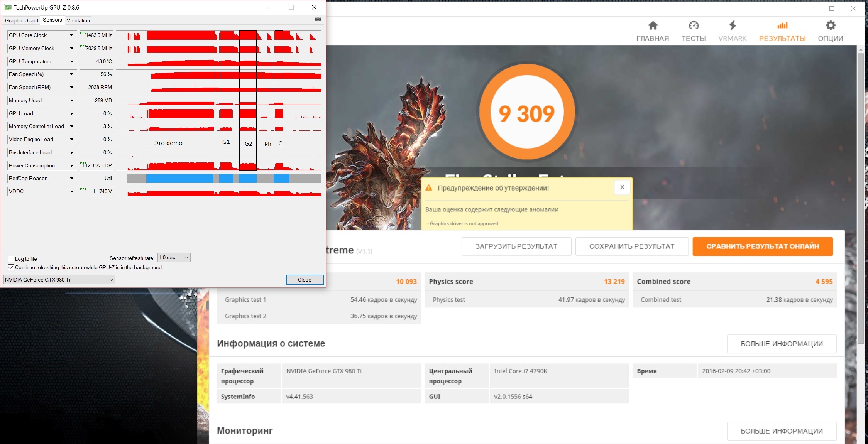Open the sensor refresh rate combo box
The width and height of the screenshot is (868, 444).
174,258
